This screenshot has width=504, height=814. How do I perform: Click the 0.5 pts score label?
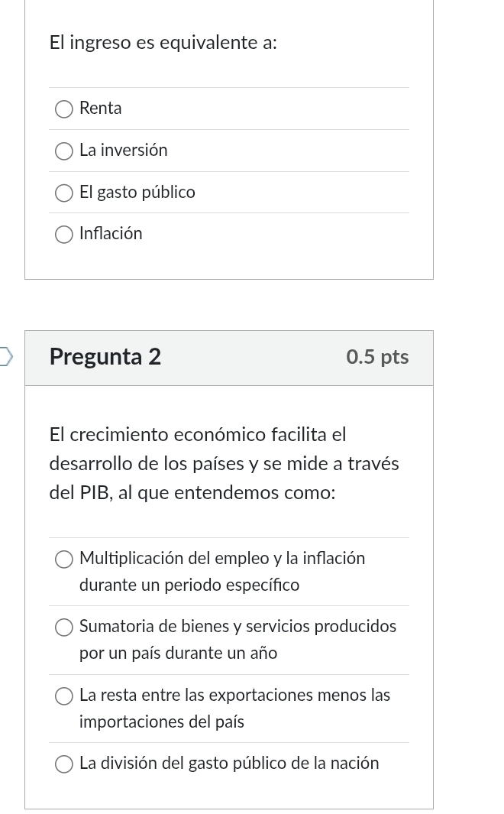377,357
